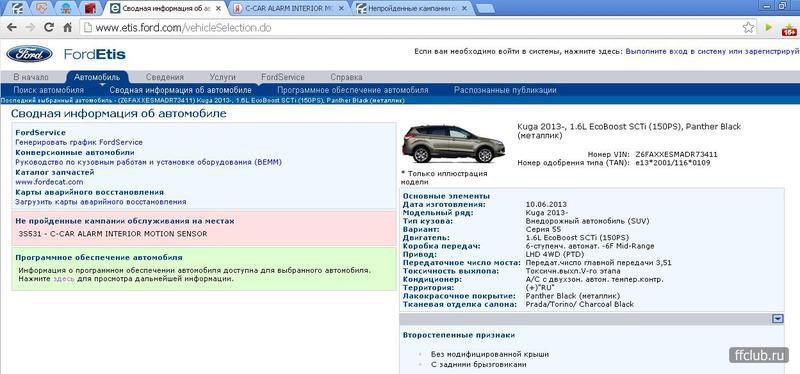Click the 'Второстепенные признаки' heading
The width and height of the screenshot is (800, 374).
click(459, 335)
